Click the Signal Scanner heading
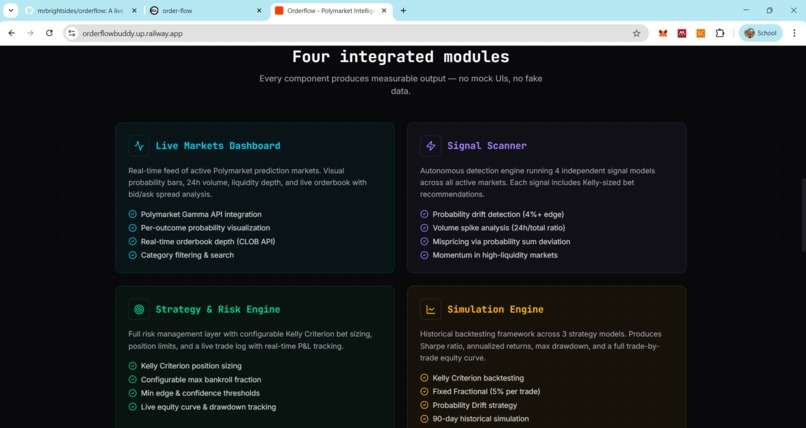 coord(487,146)
